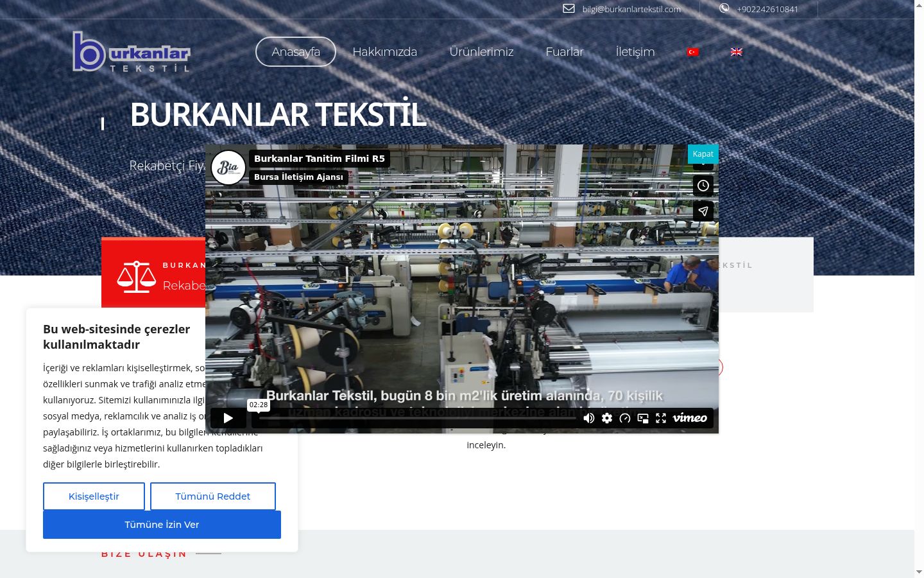Click Tümünü Reddet to reject cookies
Screen dimensions: 924x578
(213, 496)
